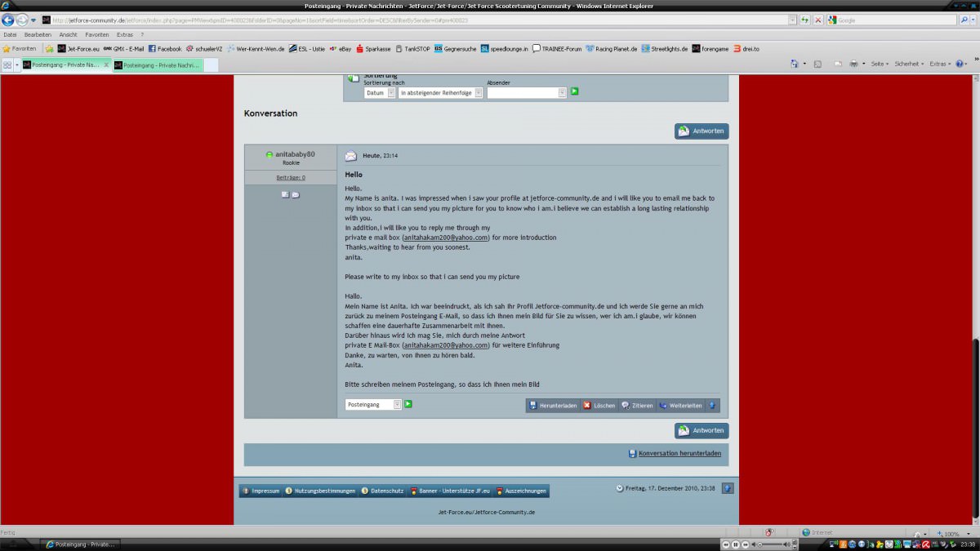Click the green sort submit arrow
Screen dimensions: 980x551
pyautogui.click(x=575, y=91)
